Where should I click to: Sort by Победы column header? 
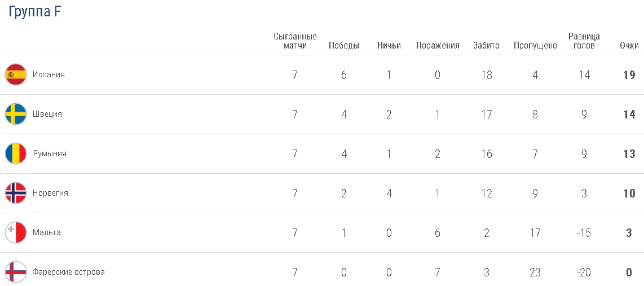344,46
